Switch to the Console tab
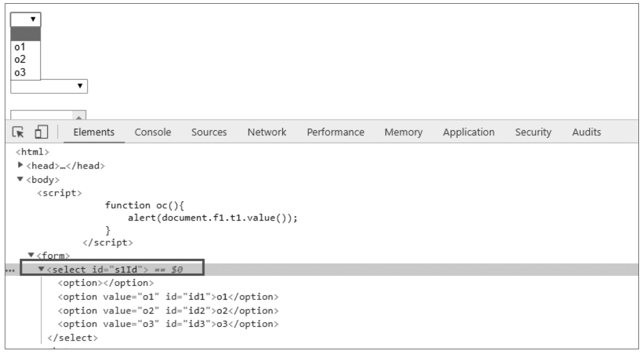The height and width of the screenshot is (352, 644). [x=153, y=132]
